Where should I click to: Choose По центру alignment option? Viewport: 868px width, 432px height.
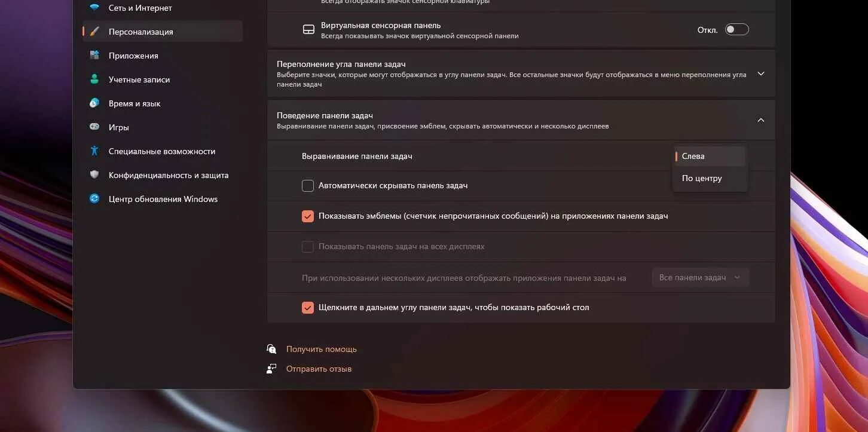[710, 178]
